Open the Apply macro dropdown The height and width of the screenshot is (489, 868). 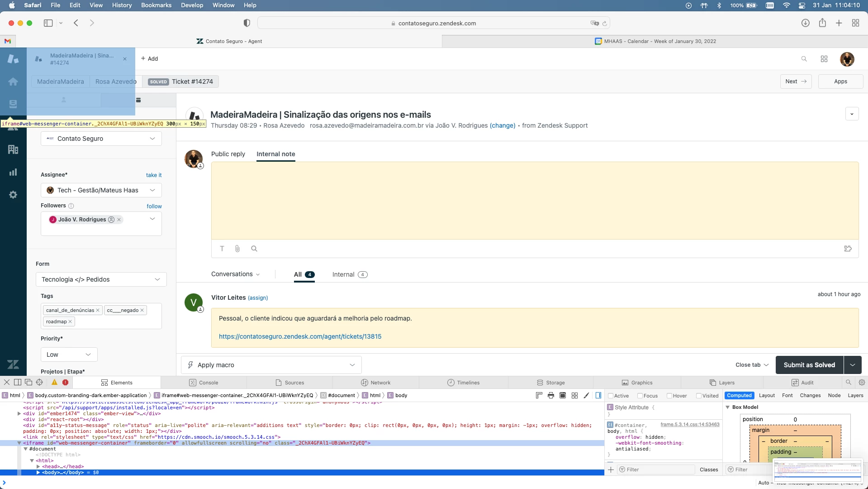coord(271,365)
